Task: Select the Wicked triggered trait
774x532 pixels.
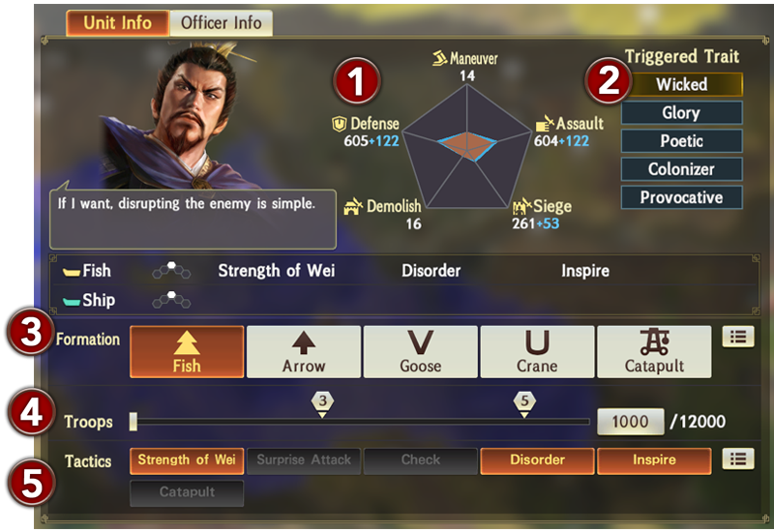Action: coord(682,84)
